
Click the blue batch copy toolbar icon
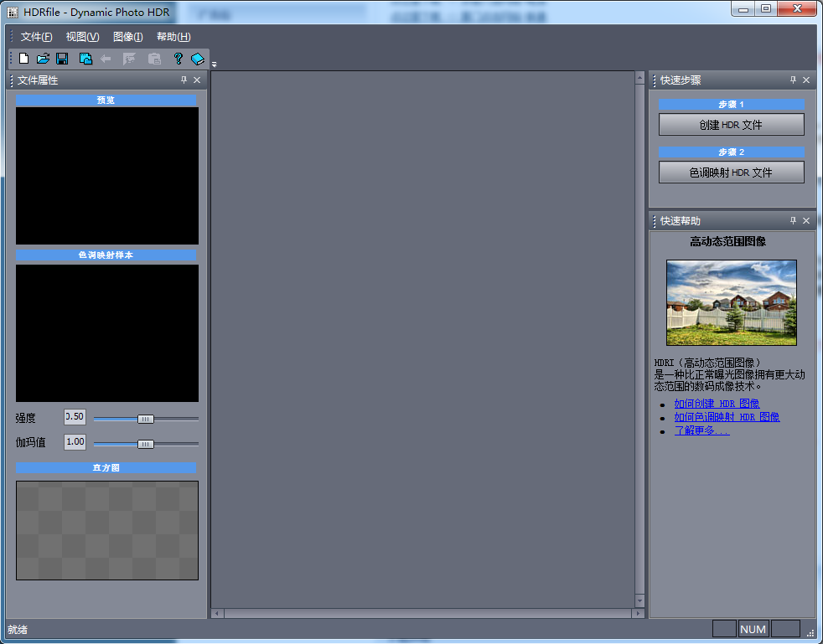85,58
